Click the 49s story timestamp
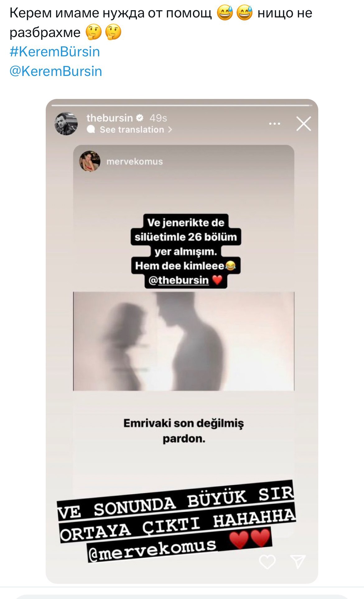This screenshot has width=364, height=599. point(158,118)
